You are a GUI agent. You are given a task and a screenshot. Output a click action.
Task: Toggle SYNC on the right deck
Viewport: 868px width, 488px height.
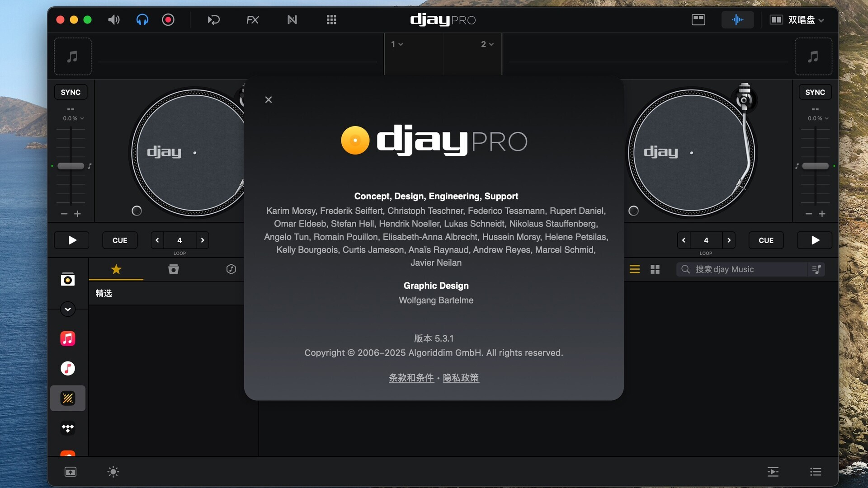pyautogui.click(x=815, y=92)
